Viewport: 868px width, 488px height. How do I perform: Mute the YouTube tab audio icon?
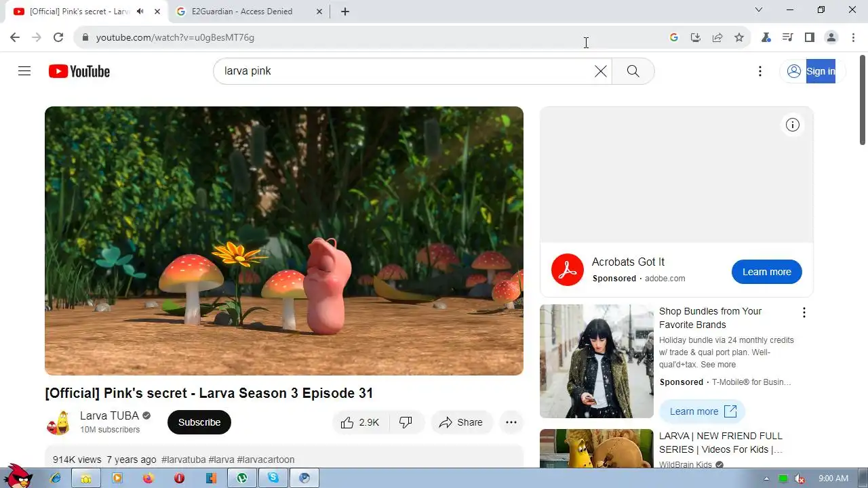point(140,12)
